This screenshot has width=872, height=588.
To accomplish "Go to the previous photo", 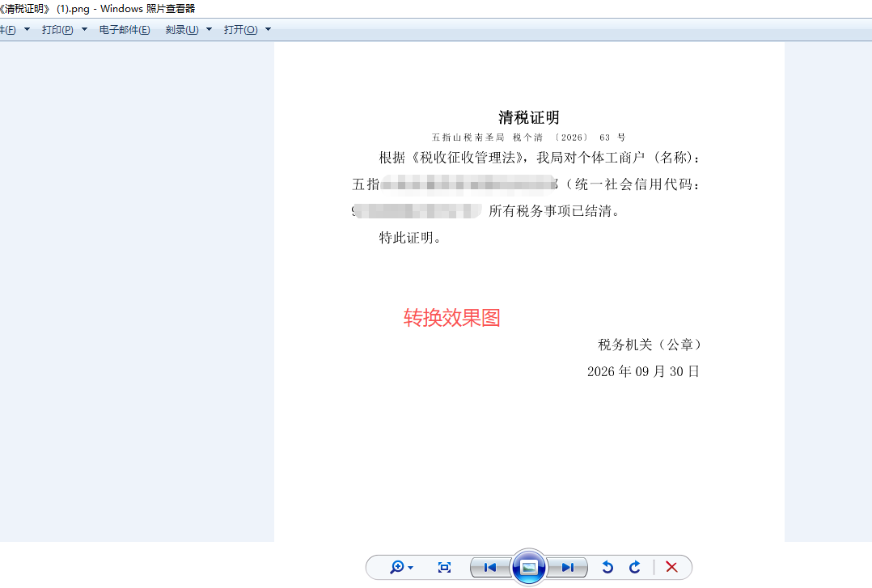I will [x=490, y=568].
